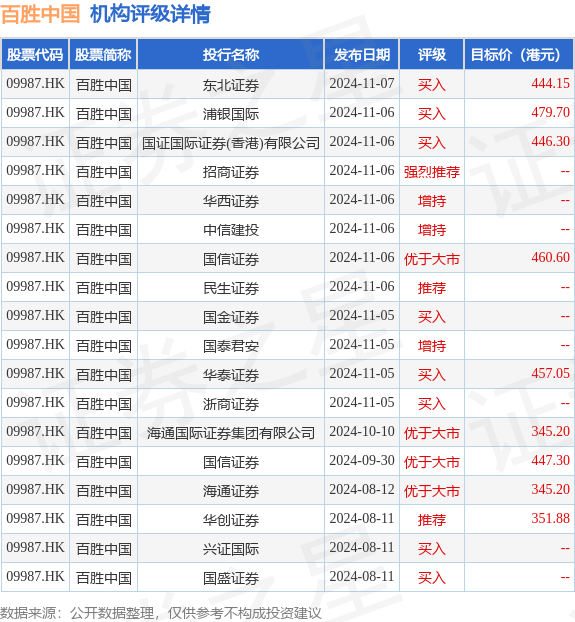Click the 强烈推荐 rating cell
Screen dimensions: 575x622
point(431,171)
